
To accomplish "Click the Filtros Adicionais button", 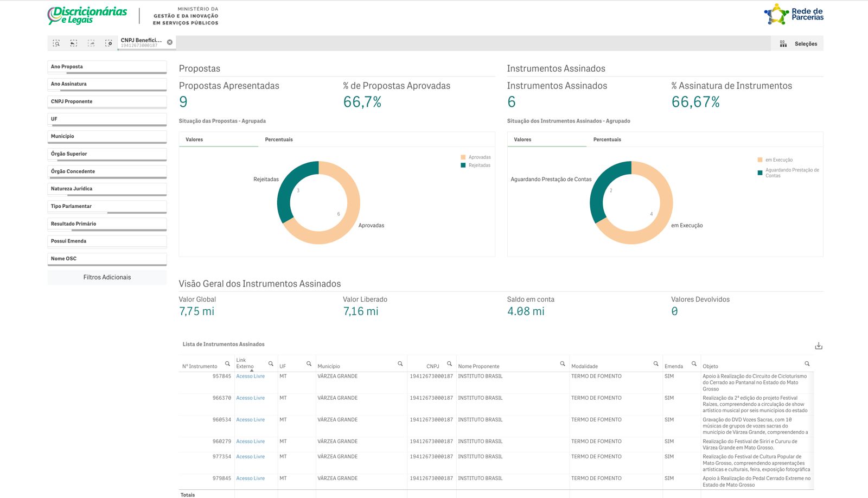I will [x=107, y=277].
